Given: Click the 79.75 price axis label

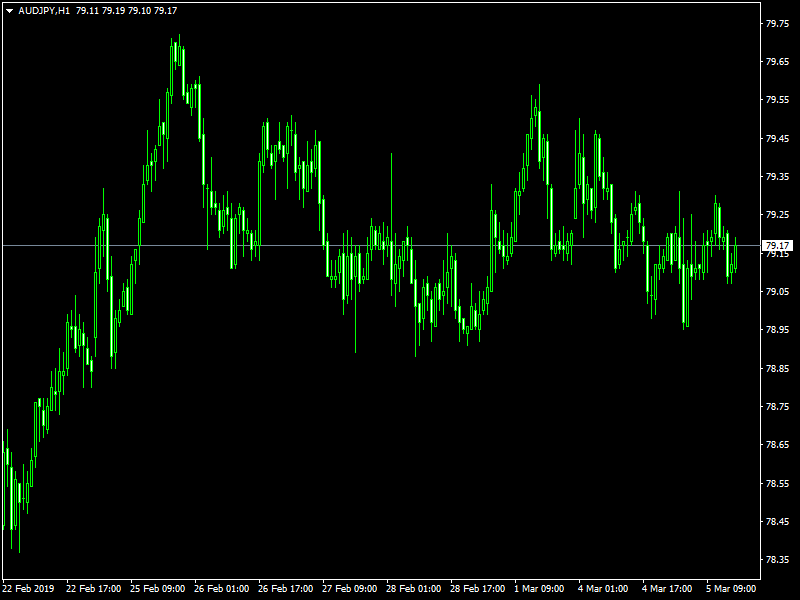Looking at the screenshot, I should click(x=778, y=23).
